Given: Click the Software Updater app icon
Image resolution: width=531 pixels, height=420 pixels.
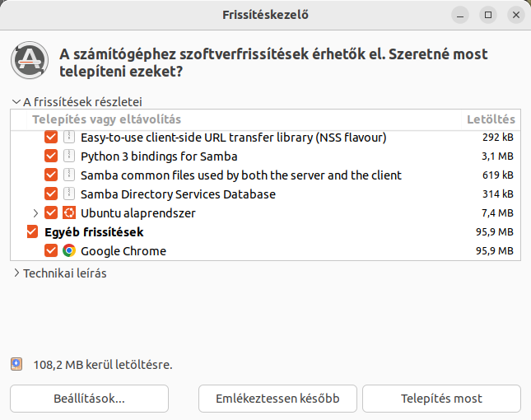Looking at the screenshot, I should pos(29,59).
